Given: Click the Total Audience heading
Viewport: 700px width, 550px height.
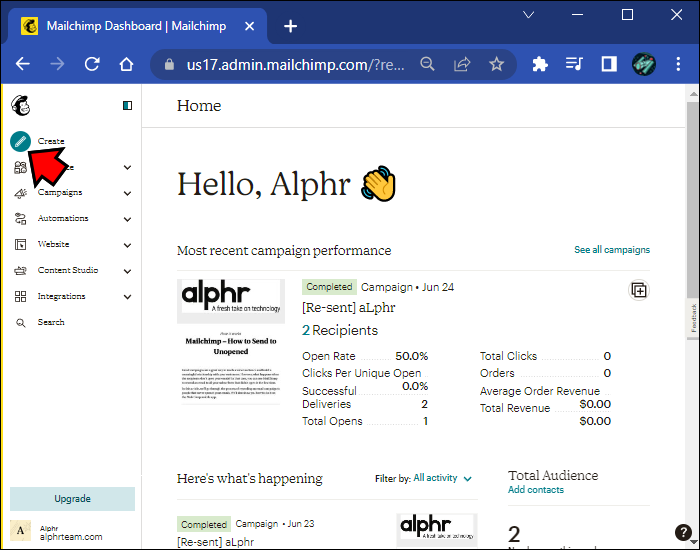Looking at the screenshot, I should pyautogui.click(x=553, y=475).
